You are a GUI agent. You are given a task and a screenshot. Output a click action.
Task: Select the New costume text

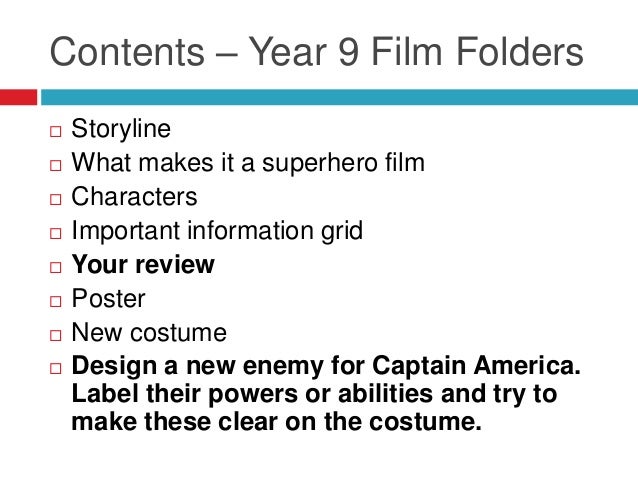click(x=149, y=332)
